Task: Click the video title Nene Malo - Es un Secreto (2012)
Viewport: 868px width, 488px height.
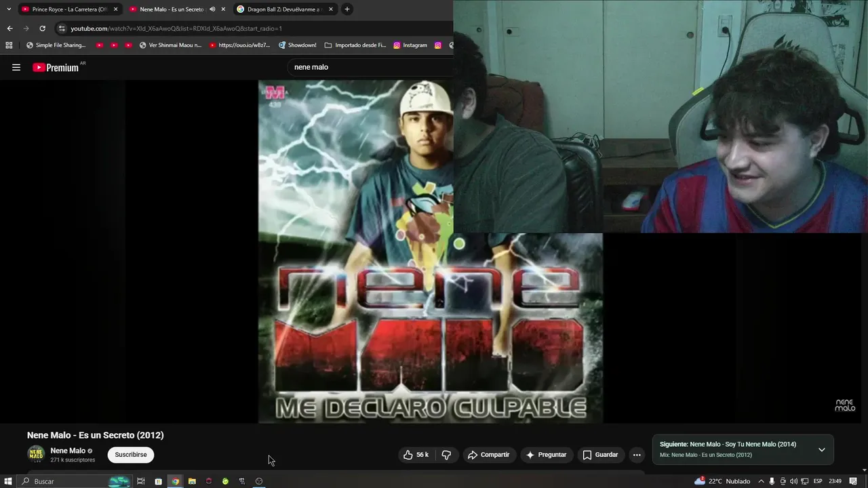Action: click(x=96, y=435)
